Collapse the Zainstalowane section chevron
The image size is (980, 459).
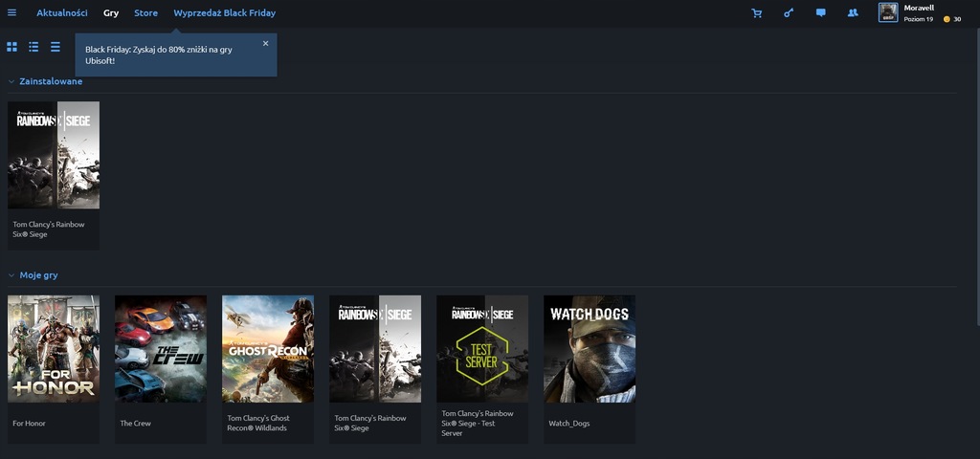click(11, 82)
